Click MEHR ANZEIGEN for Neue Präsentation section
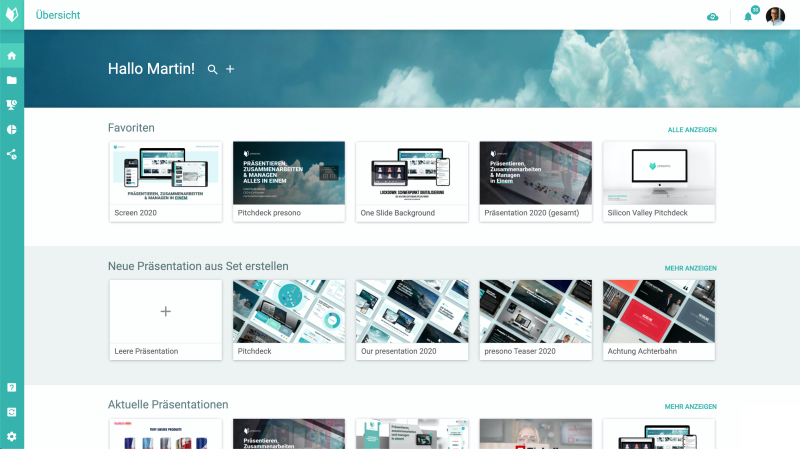 [690, 268]
